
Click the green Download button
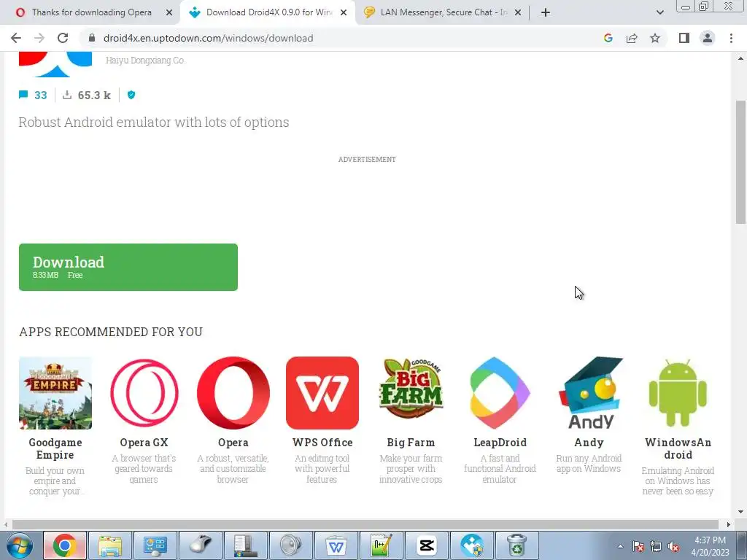[x=128, y=267]
